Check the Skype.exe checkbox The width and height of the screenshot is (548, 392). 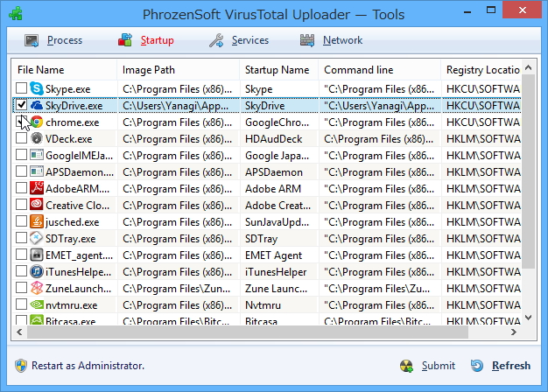(x=21, y=88)
